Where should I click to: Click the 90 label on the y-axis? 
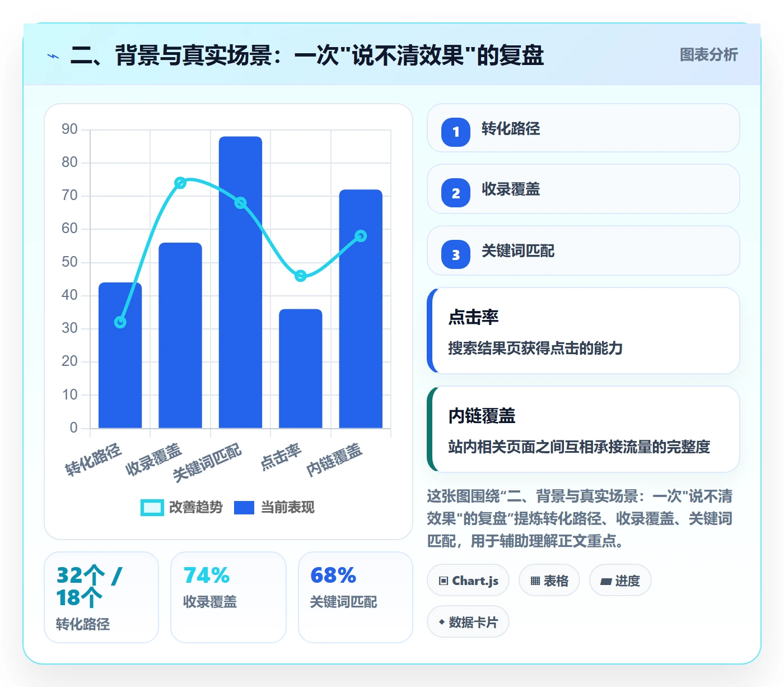pos(70,129)
